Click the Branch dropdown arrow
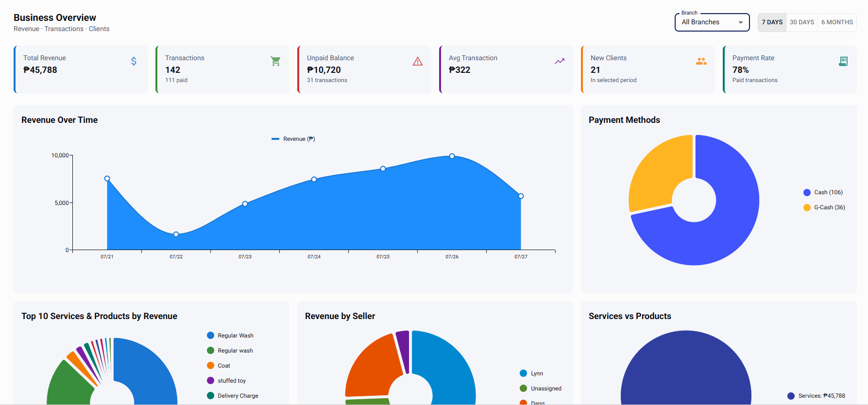Image resolution: width=868 pixels, height=405 pixels. (741, 22)
